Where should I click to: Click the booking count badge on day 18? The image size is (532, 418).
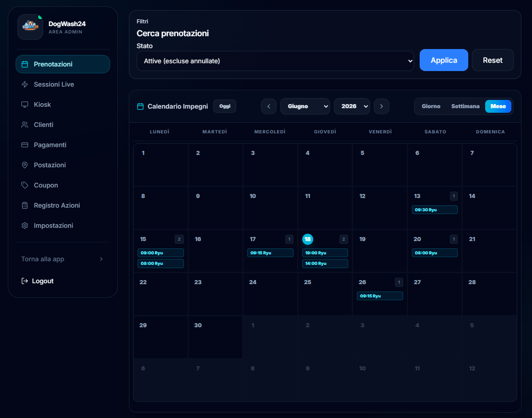tap(344, 239)
